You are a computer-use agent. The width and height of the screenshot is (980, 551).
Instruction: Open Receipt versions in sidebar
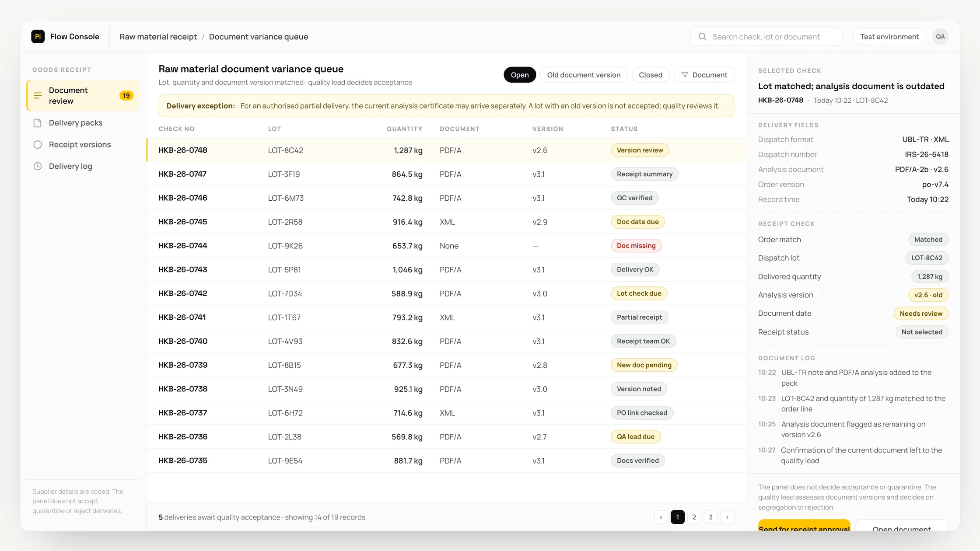(83, 145)
